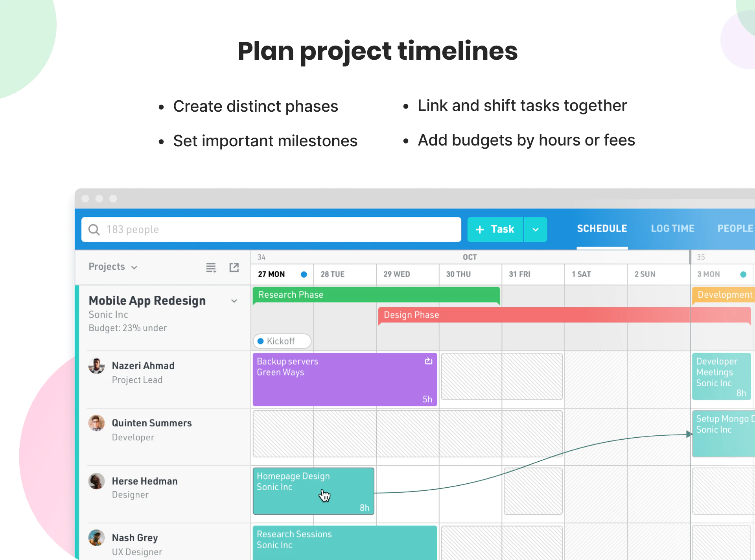Image resolution: width=755 pixels, height=560 pixels.
Task: Click Herse Hedman's avatar
Action: tap(96, 481)
